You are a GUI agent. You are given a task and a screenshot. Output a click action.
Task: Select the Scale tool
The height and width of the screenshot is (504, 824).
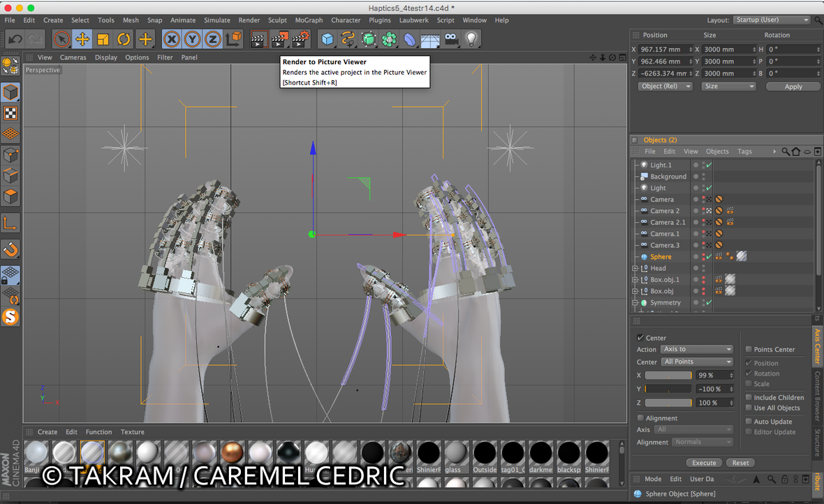click(x=103, y=39)
